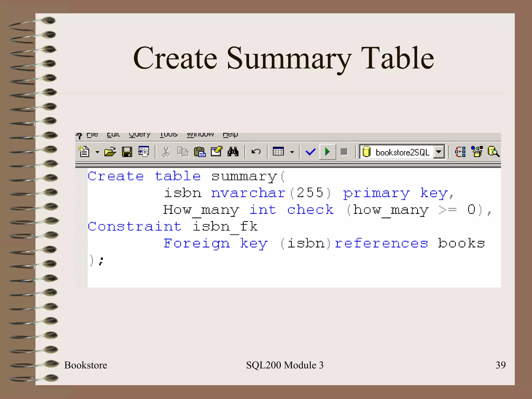Click the Object Search magnifier icon
This screenshot has height=399, width=532.
[x=493, y=152]
